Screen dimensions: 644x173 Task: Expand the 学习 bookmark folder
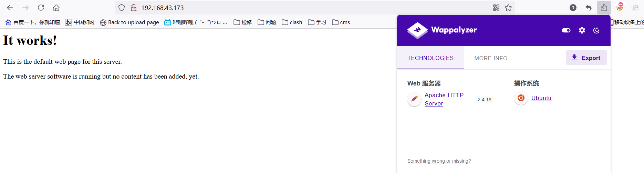click(317, 22)
